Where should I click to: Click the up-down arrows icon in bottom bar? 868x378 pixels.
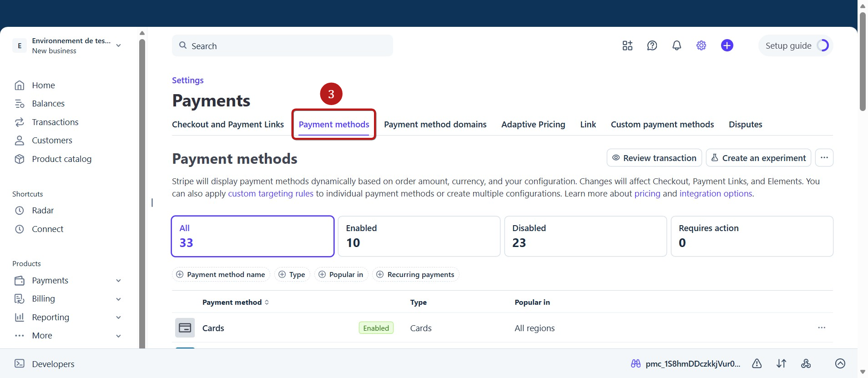tap(781, 363)
